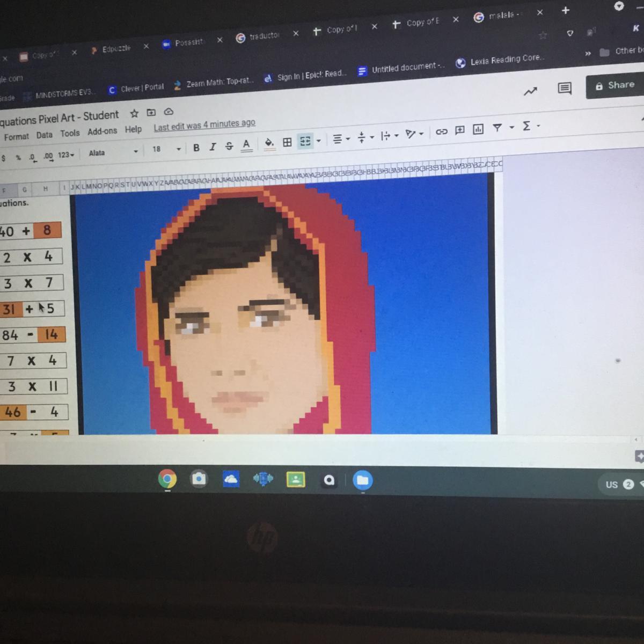Open horizontal align dropdown
This screenshot has width=644, height=644.
point(341,139)
